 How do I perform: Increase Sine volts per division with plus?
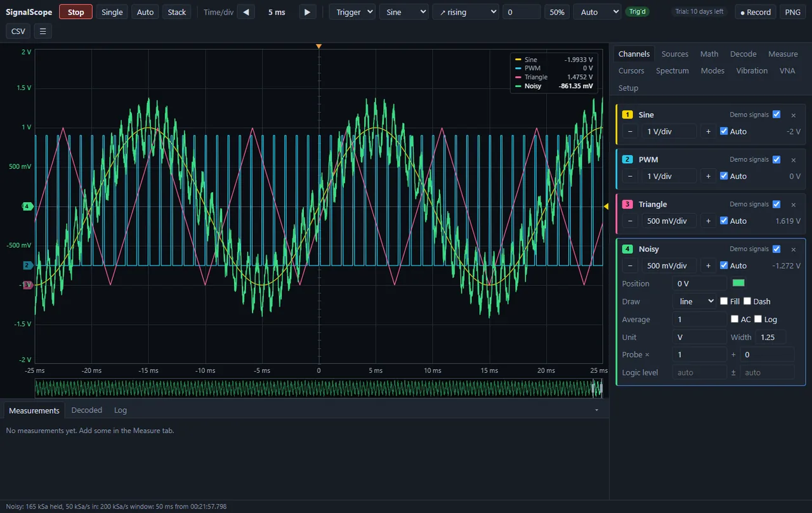coord(708,131)
